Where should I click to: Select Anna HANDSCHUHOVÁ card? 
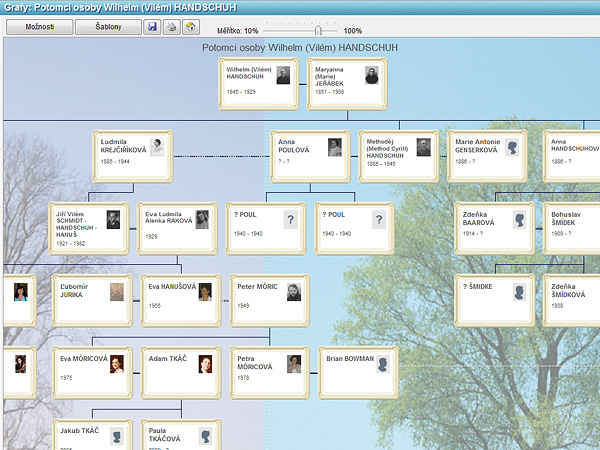click(x=572, y=156)
